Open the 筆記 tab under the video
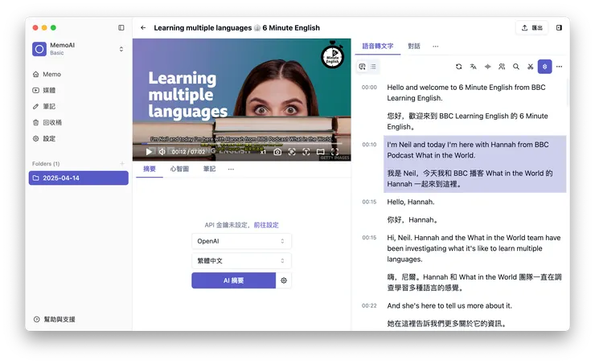This screenshot has height=364, width=595. pyautogui.click(x=210, y=169)
